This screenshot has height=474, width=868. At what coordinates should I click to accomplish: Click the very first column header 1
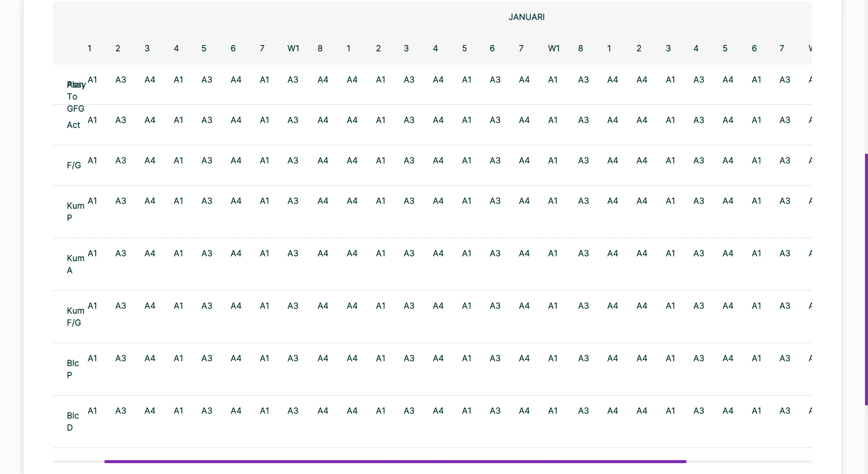[x=89, y=49]
